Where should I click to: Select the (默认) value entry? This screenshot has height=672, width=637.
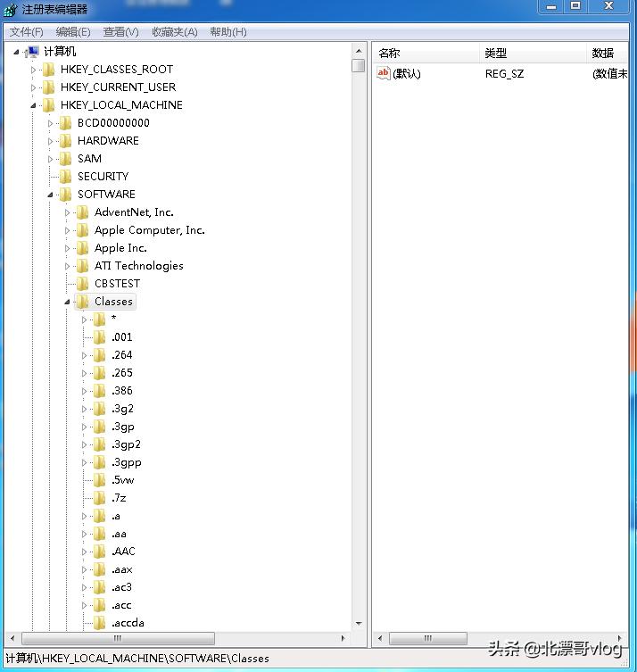(407, 74)
